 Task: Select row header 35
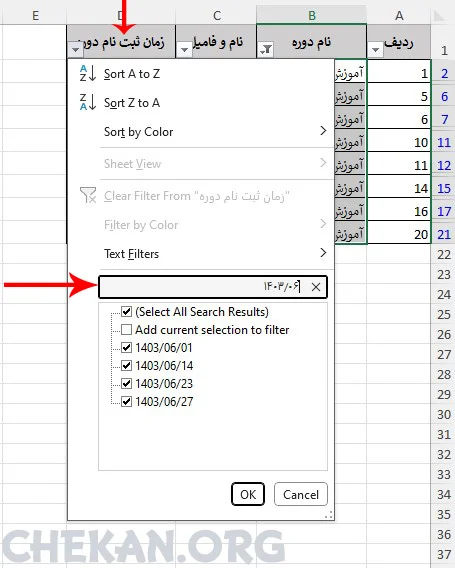click(x=444, y=514)
